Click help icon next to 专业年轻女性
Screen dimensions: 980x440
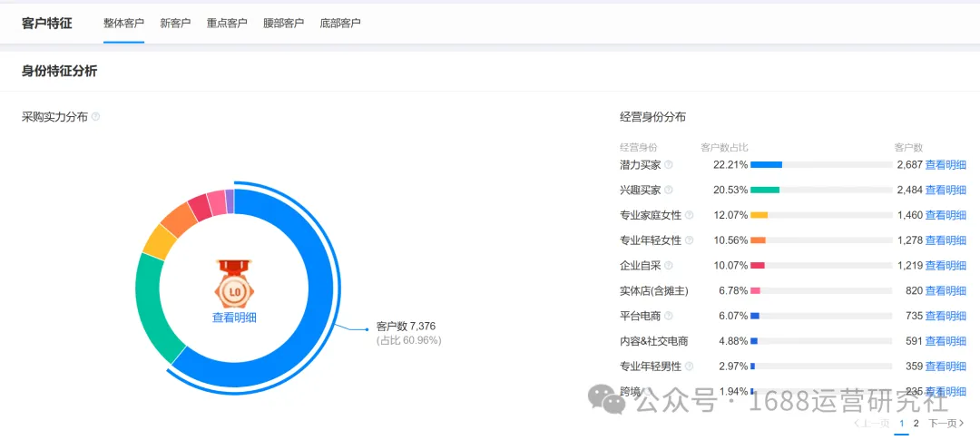pyautogui.click(x=690, y=240)
